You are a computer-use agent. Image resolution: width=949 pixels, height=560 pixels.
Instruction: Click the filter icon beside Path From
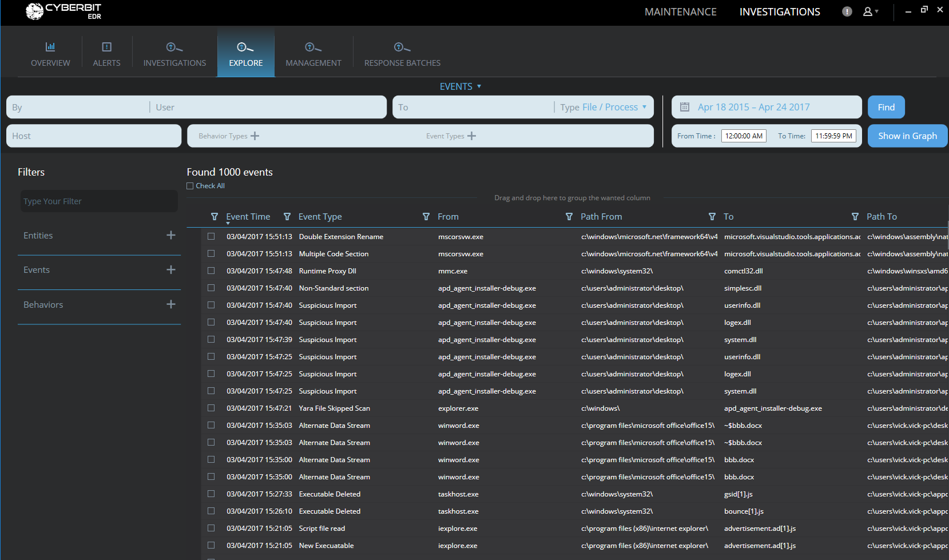(569, 217)
